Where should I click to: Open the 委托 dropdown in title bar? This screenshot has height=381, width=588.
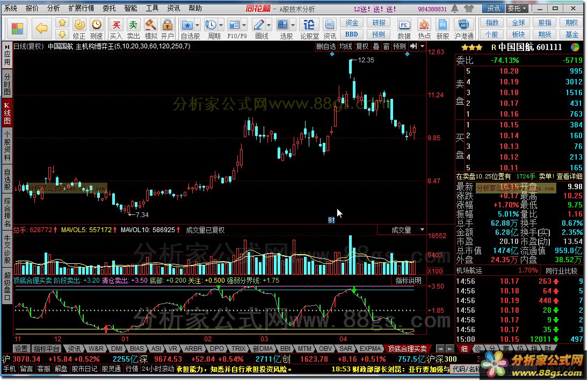coord(517,8)
